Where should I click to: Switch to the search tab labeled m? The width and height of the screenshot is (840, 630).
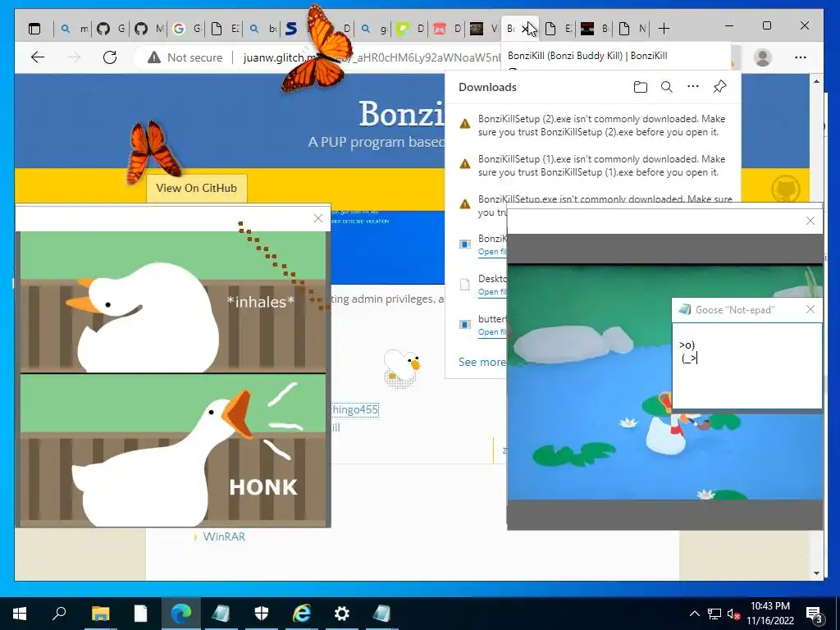point(73,29)
